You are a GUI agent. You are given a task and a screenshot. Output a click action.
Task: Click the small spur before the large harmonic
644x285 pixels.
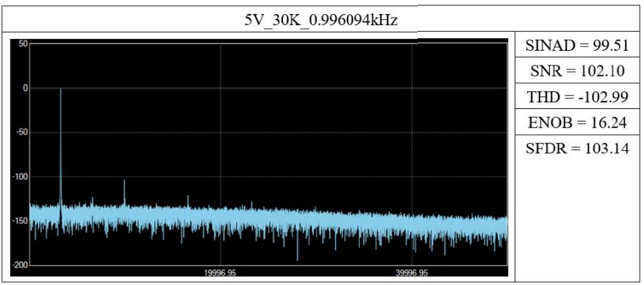pyautogui.click(x=92, y=200)
